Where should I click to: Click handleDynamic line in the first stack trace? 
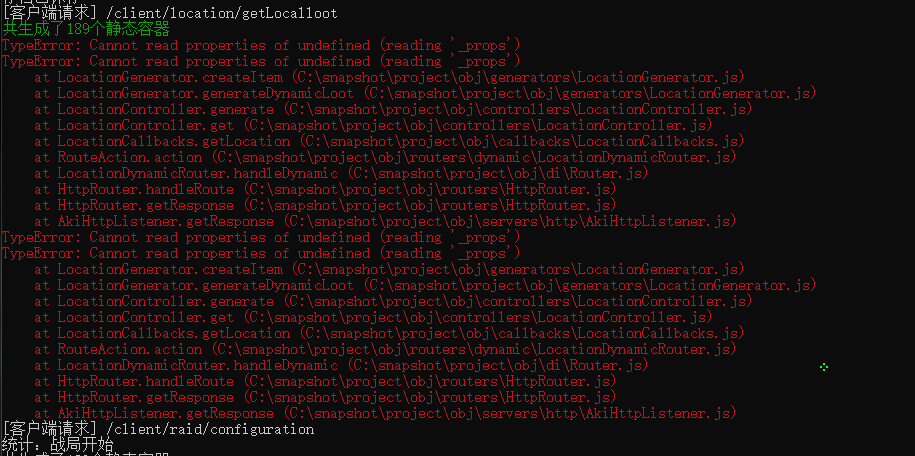click(x=341, y=173)
